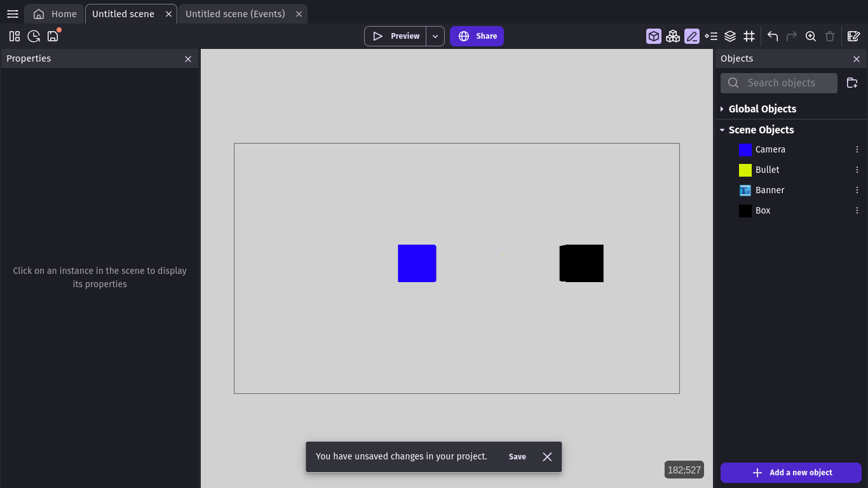Open the instances list panel icon
This screenshot has height=488, width=868.
711,36
